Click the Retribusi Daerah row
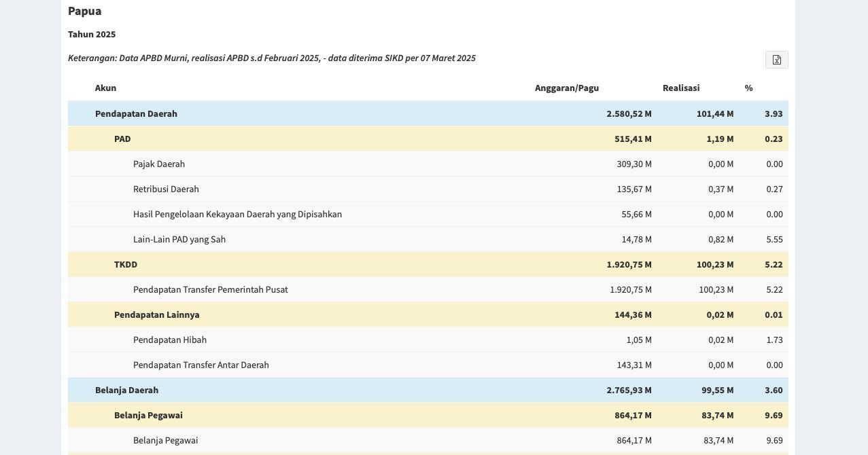Viewport: 868px width, 455px height. [x=428, y=189]
